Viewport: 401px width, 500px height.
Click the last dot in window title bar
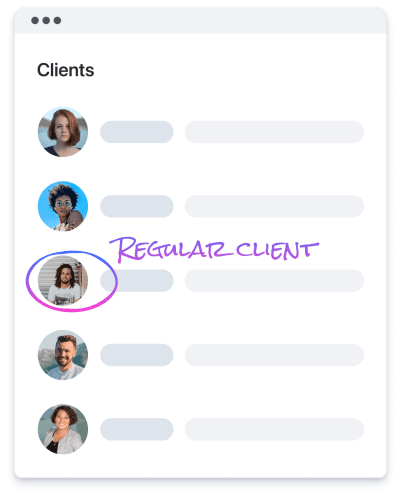click(x=57, y=20)
